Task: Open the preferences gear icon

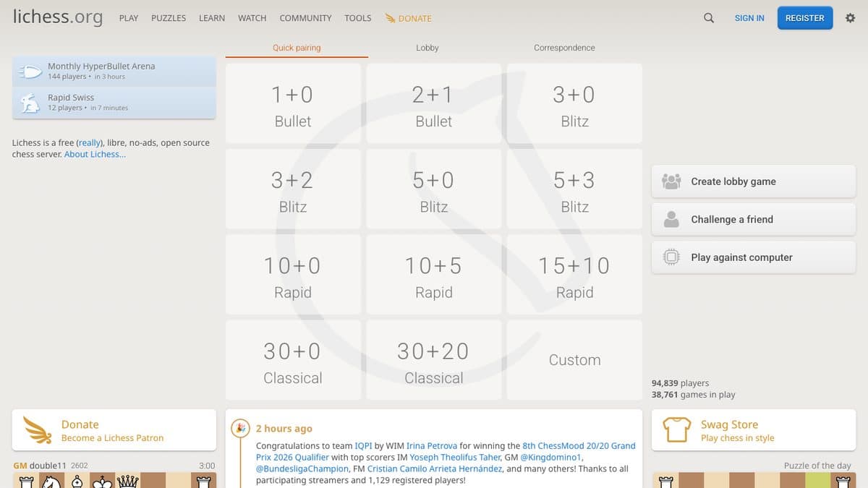Action: pos(850,18)
